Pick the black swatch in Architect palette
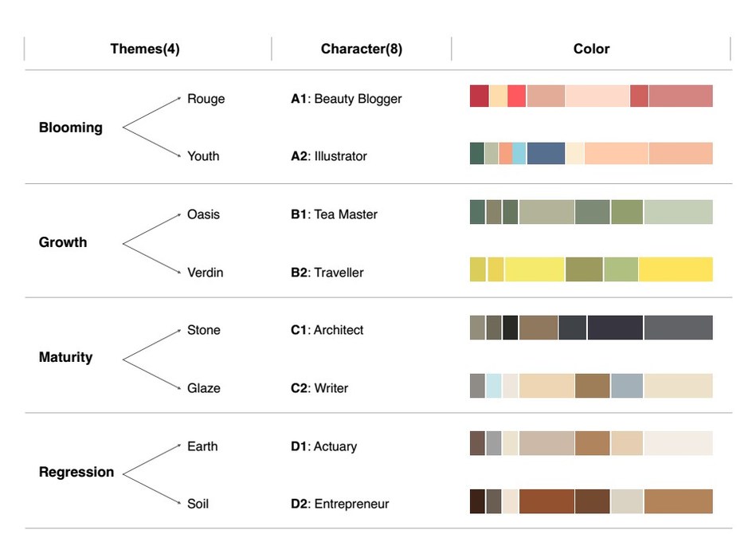756x538 pixels. point(510,328)
